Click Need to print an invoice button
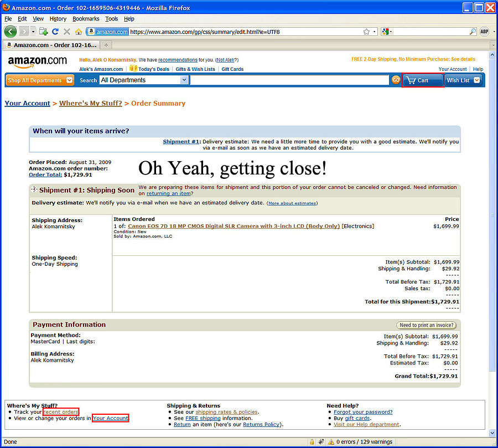The image size is (498, 448). (427, 325)
